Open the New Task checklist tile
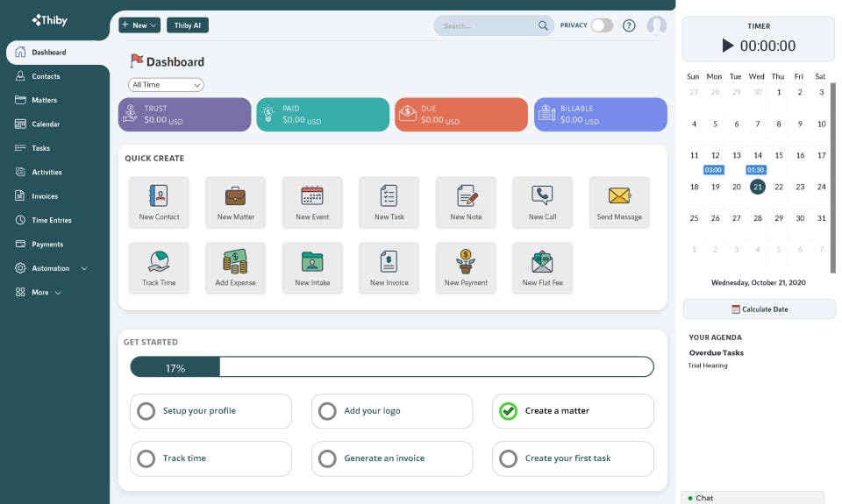This screenshot has width=842, height=504. point(389,202)
